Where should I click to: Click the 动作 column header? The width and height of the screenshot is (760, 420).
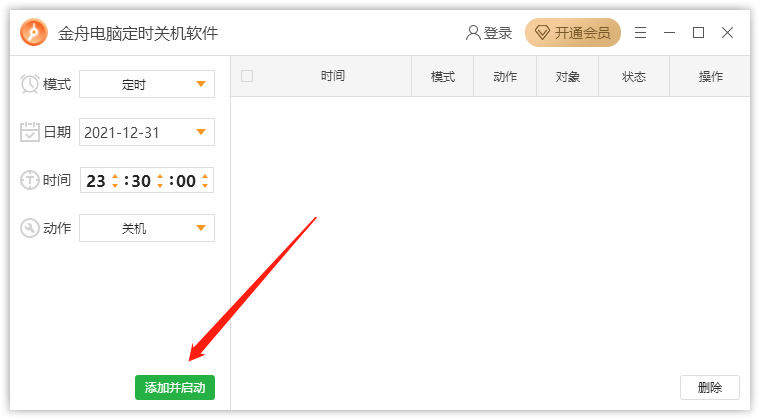505,77
